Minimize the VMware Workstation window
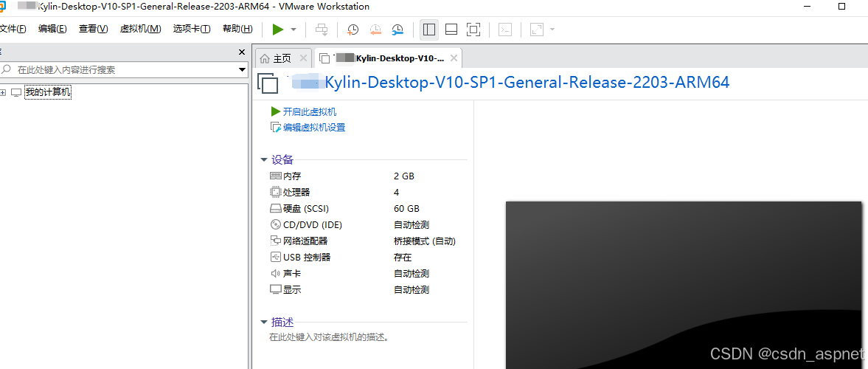 [x=806, y=7]
